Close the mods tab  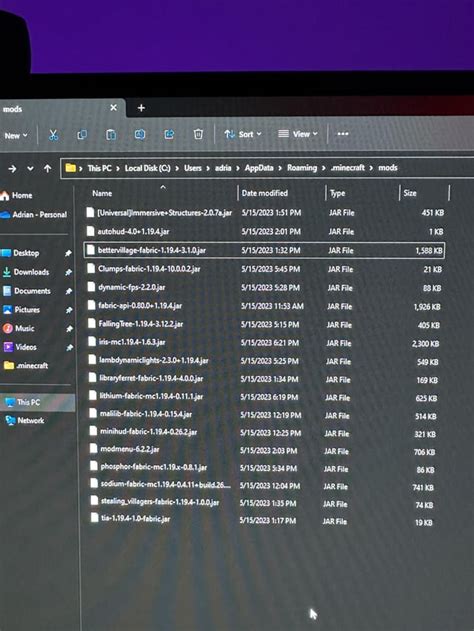pos(113,108)
